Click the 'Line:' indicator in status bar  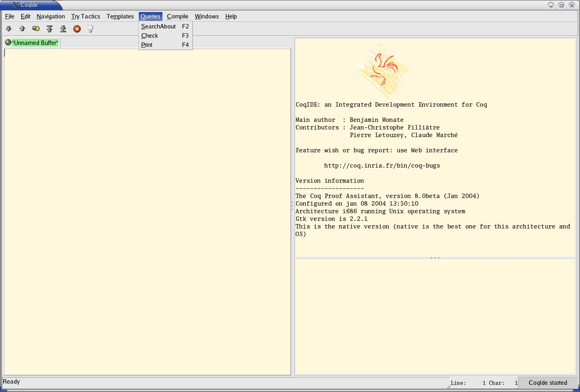[x=458, y=383]
